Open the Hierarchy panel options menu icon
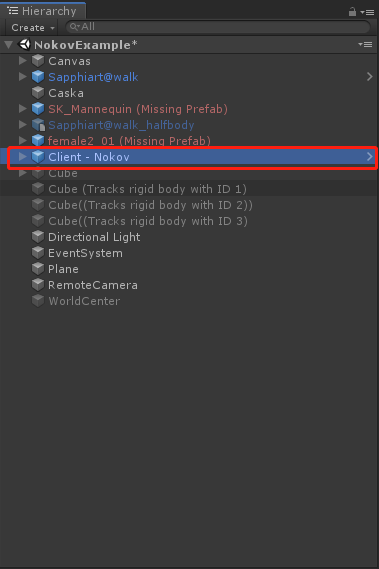The height and width of the screenshot is (569, 379). pyautogui.click(x=367, y=12)
